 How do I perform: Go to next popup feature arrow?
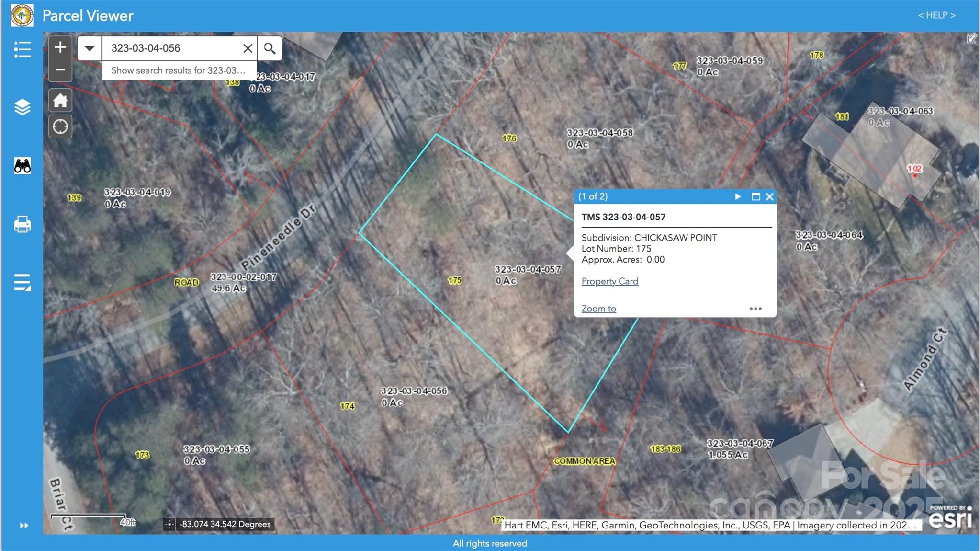tap(738, 196)
